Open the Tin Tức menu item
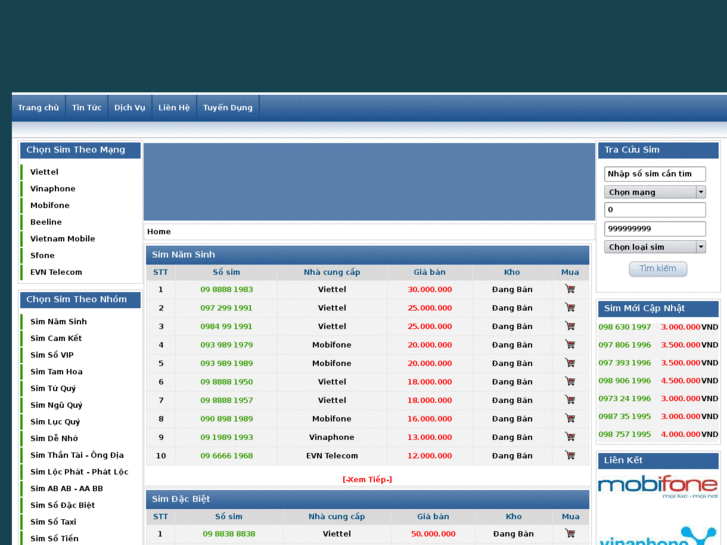The image size is (727, 545). [86, 108]
